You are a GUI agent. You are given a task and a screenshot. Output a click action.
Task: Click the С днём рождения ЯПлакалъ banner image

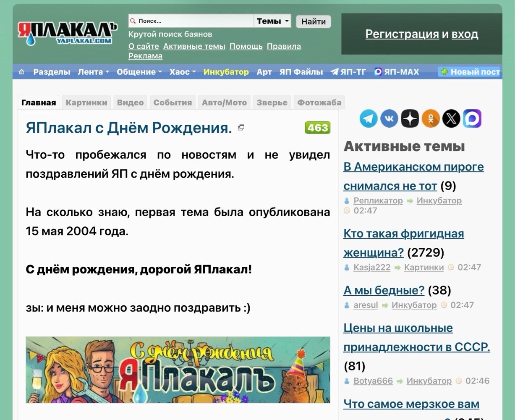pos(178,370)
